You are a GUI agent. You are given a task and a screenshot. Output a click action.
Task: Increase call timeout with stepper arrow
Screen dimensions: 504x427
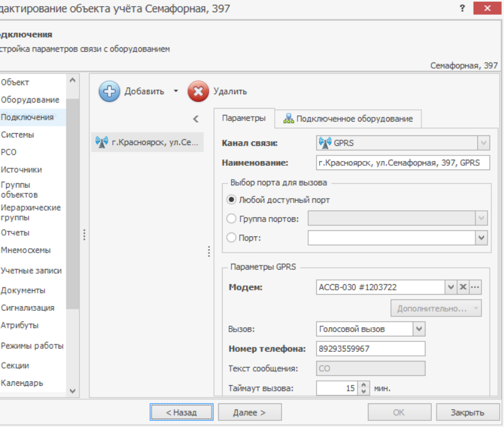click(x=364, y=384)
